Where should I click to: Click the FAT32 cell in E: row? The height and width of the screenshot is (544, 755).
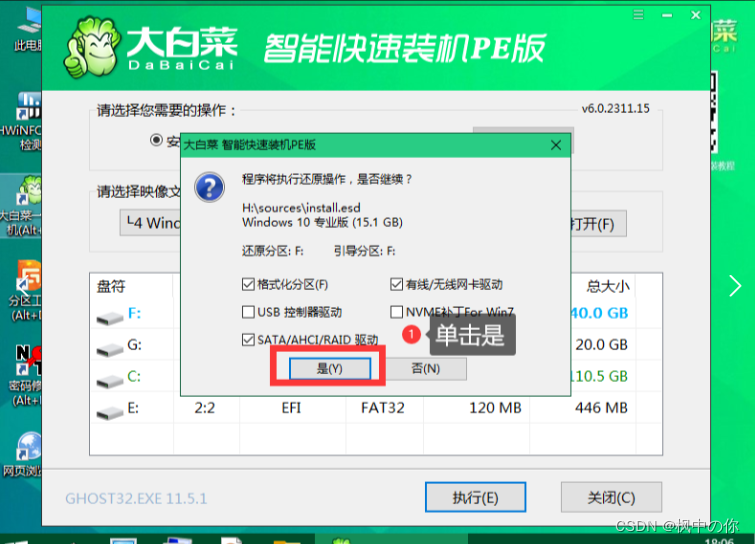[x=383, y=408]
